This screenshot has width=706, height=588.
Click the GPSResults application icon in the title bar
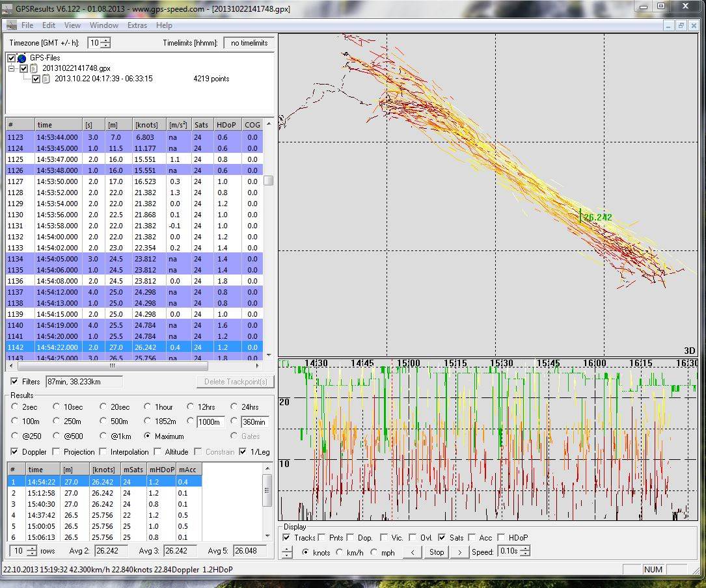tap(6, 7)
